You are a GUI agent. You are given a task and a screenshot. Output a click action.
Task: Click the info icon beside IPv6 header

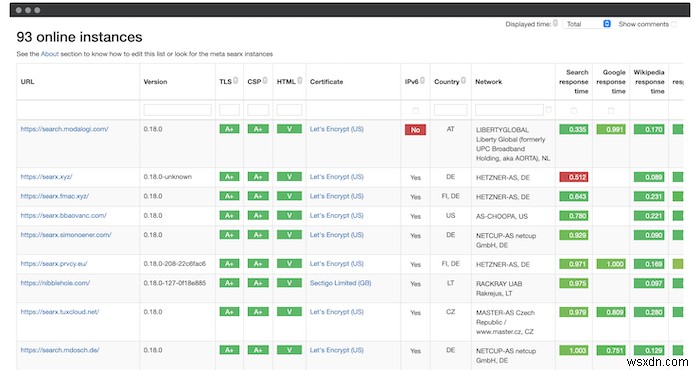click(422, 80)
